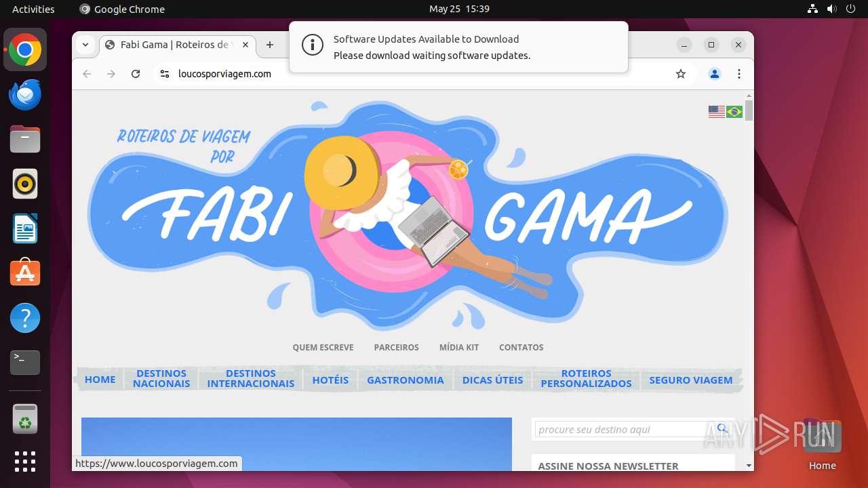
Task: Visit the MÍDIA KIT link
Action: [x=459, y=347]
